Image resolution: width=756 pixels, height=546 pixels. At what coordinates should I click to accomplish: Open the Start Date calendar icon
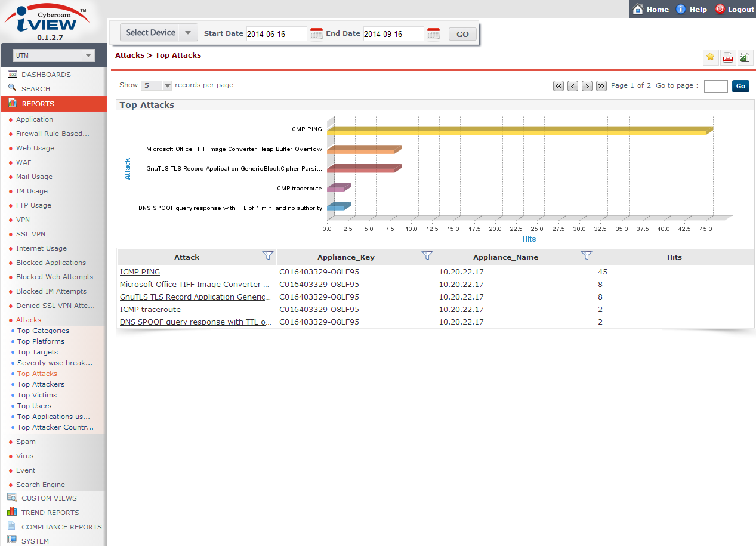click(x=316, y=33)
